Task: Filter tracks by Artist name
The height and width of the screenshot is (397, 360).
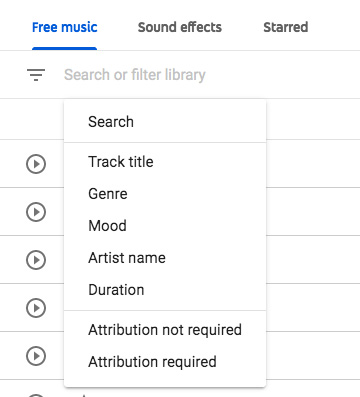Action: point(165,258)
